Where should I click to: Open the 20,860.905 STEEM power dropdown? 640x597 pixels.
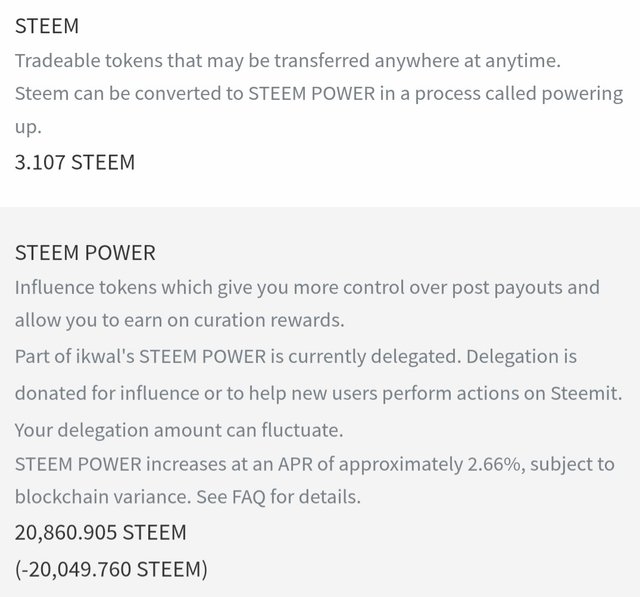click(100, 532)
